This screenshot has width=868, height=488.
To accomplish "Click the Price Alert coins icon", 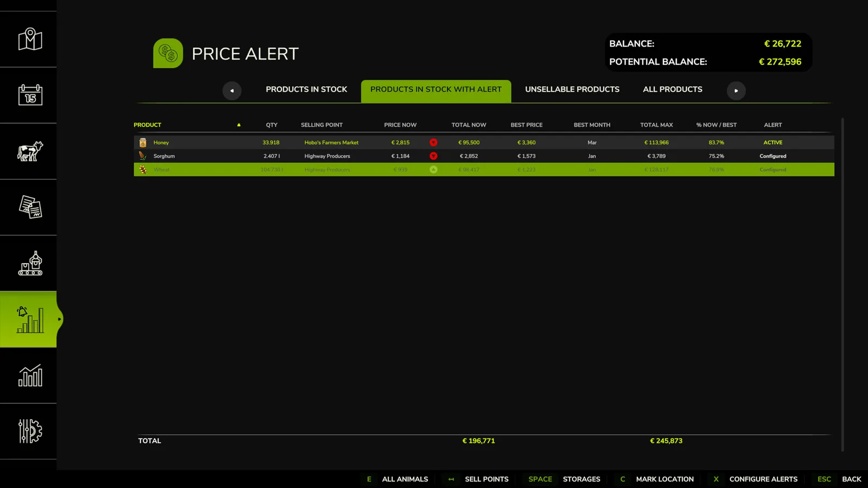I will (x=168, y=53).
